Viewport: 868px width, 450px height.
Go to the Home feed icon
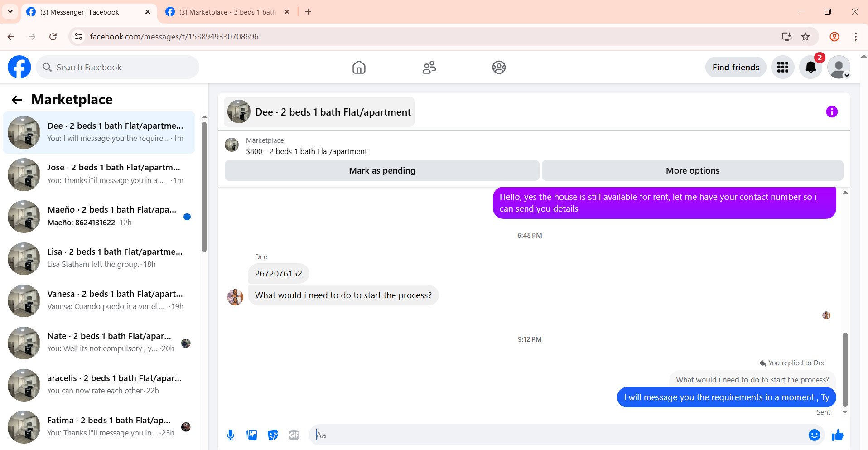[359, 67]
